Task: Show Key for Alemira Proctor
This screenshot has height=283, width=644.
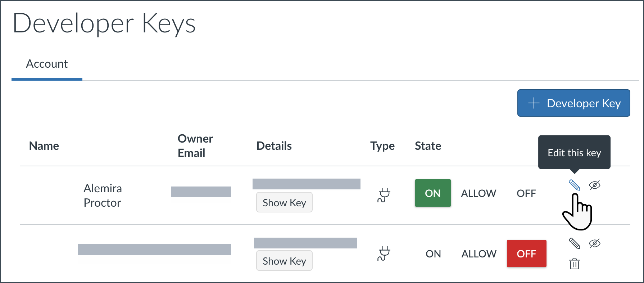Action: (284, 203)
